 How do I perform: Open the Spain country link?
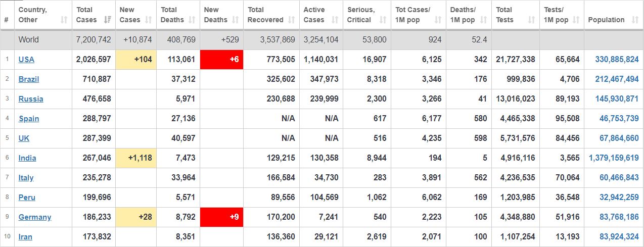(x=29, y=118)
